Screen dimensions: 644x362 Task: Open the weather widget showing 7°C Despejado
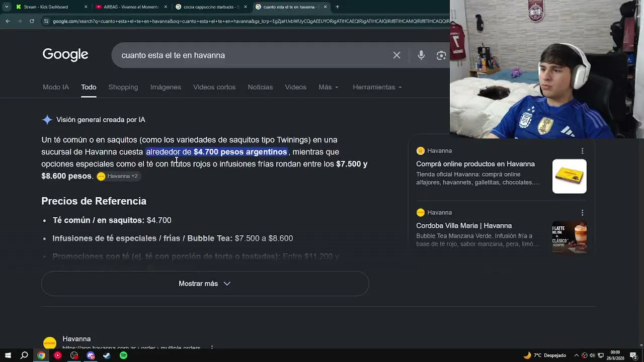[545, 355]
